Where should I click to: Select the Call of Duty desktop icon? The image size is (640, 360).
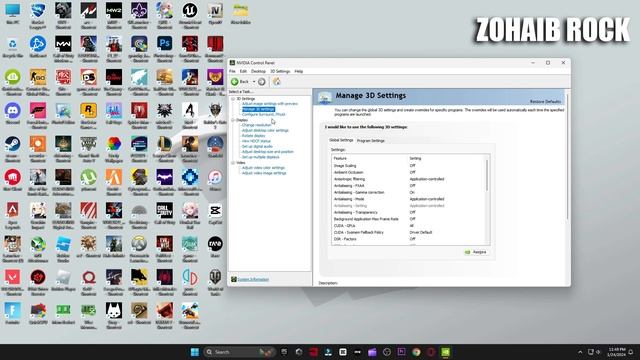point(164,214)
